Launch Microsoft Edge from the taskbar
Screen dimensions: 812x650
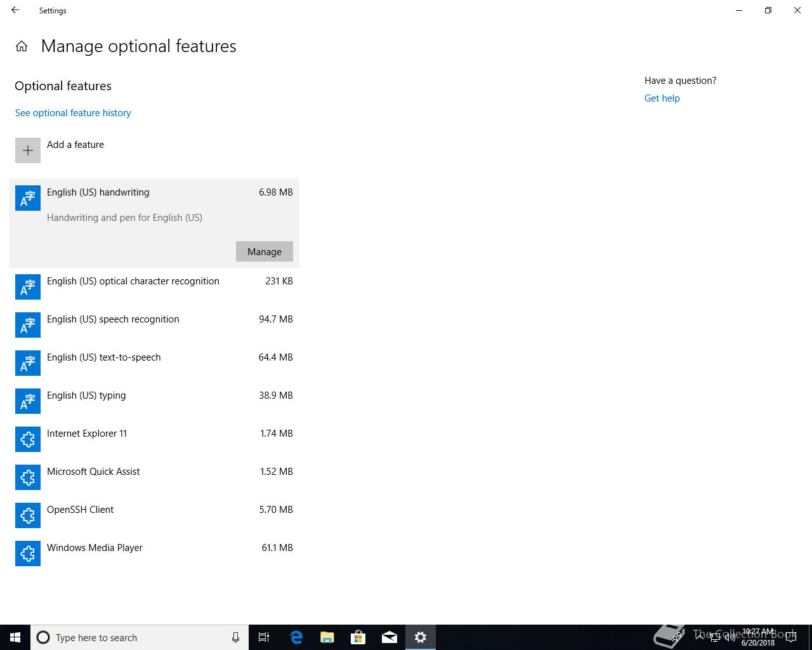point(296,637)
